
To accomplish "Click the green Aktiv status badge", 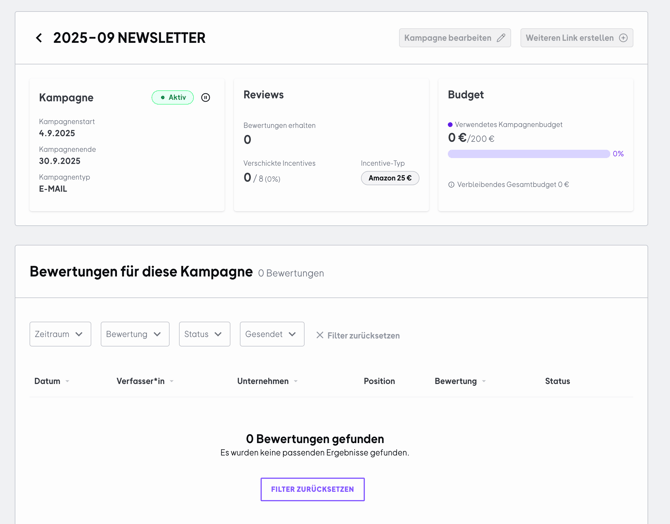I will pyautogui.click(x=172, y=98).
